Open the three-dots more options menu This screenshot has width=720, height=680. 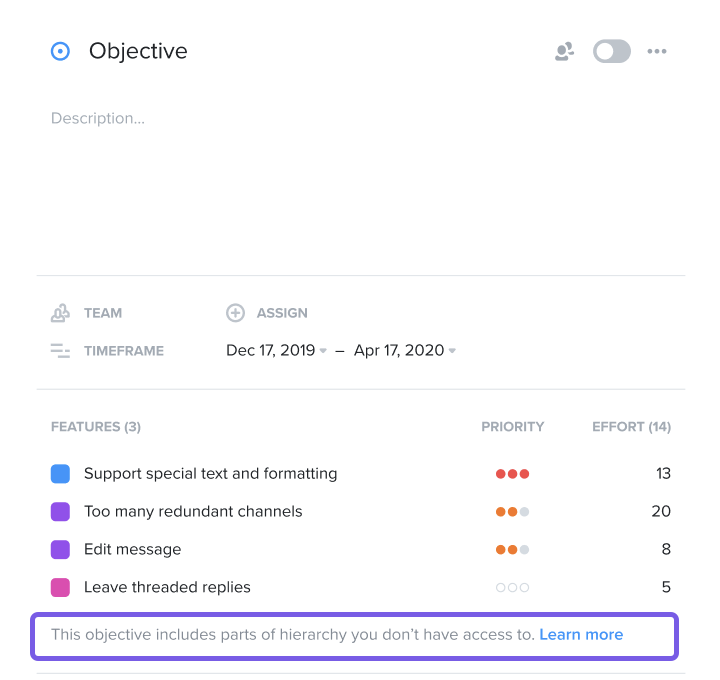point(657,51)
